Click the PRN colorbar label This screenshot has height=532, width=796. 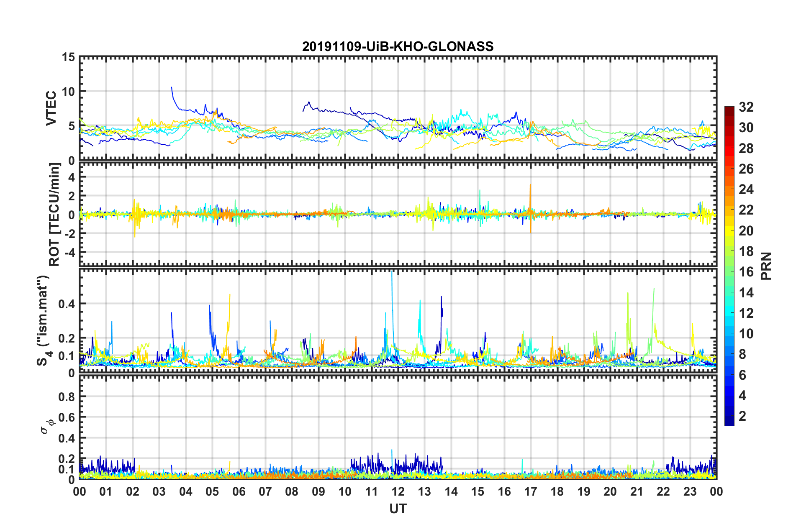coord(766,266)
